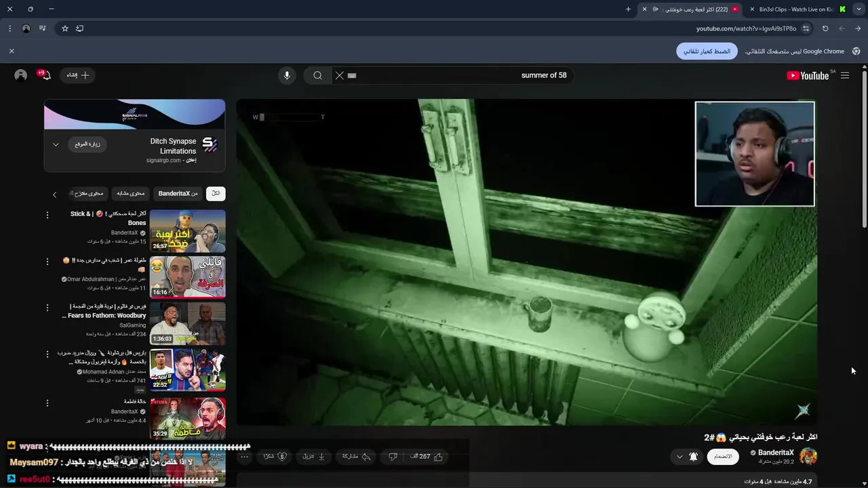Open 'Fears to Fathom: Woodbury' video title
The width and height of the screenshot is (868, 488).
click(x=104, y=311)
